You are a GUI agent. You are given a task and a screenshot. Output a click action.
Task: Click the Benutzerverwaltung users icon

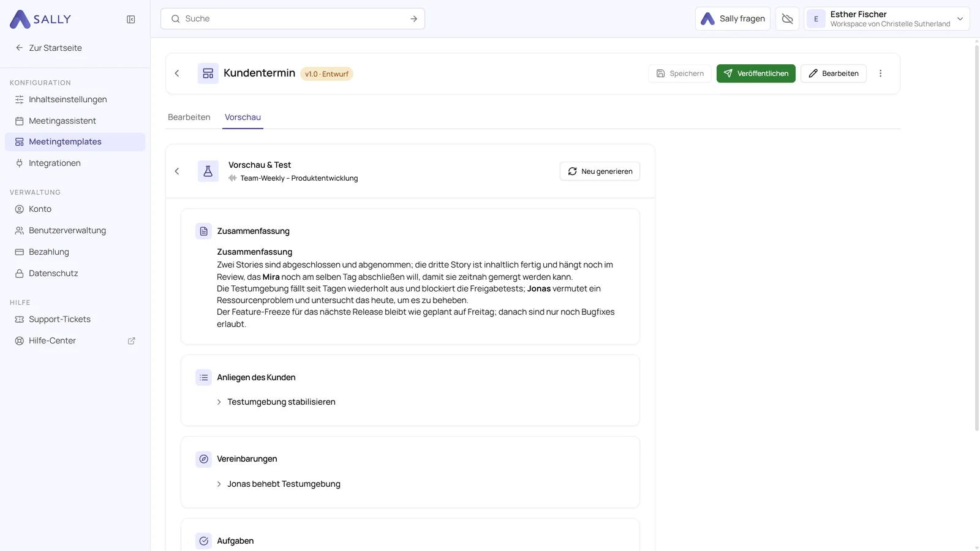coord(20,231)
